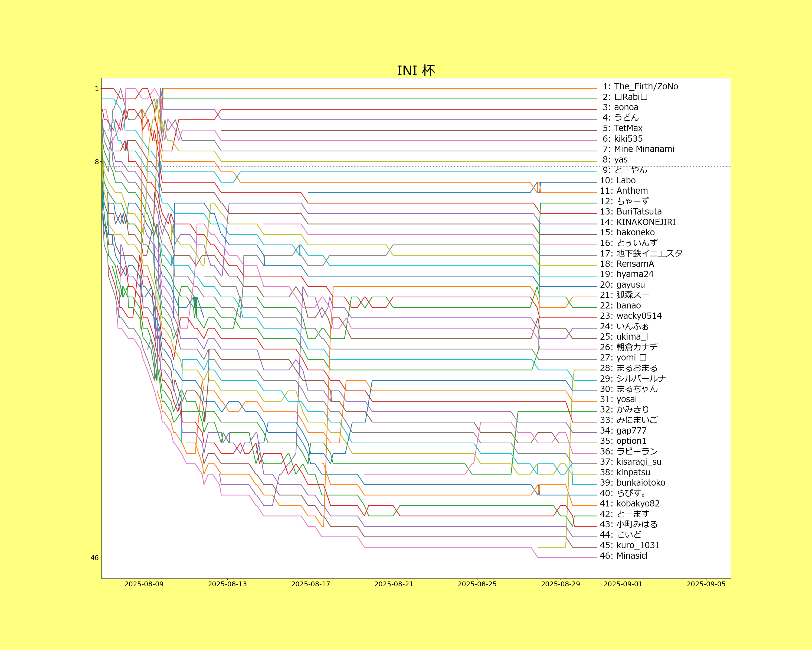Click the 14: KINAKONEJIRI label
812x650 pixels.
coord(638,222)
